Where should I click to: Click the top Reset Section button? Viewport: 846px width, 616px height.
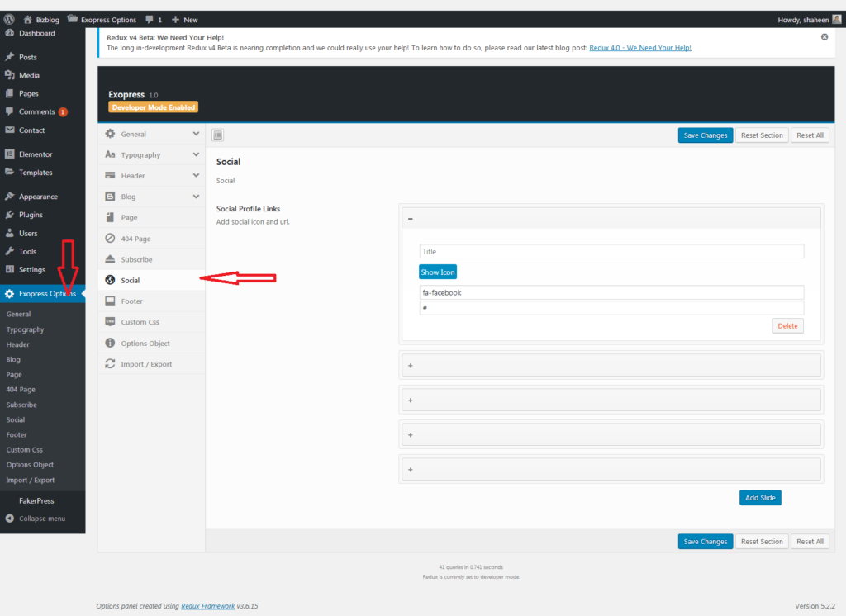(762, 135)
